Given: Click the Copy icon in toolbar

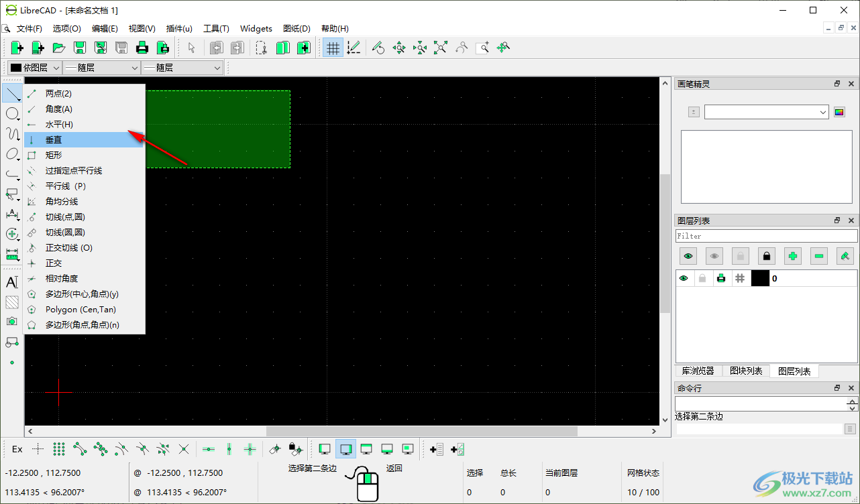Looking at the screenshot, I should point(282,48).
